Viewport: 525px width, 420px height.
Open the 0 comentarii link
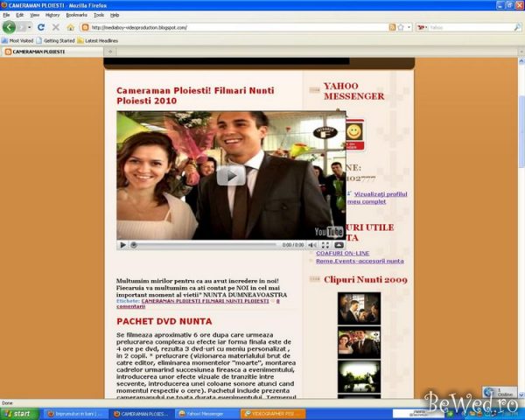click(198, 304)
